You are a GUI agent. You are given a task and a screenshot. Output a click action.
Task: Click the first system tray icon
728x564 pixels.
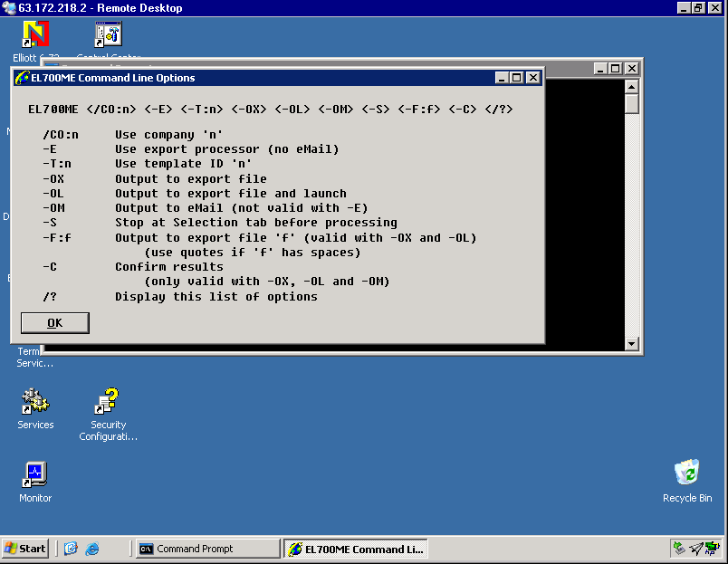coord(679,549)
